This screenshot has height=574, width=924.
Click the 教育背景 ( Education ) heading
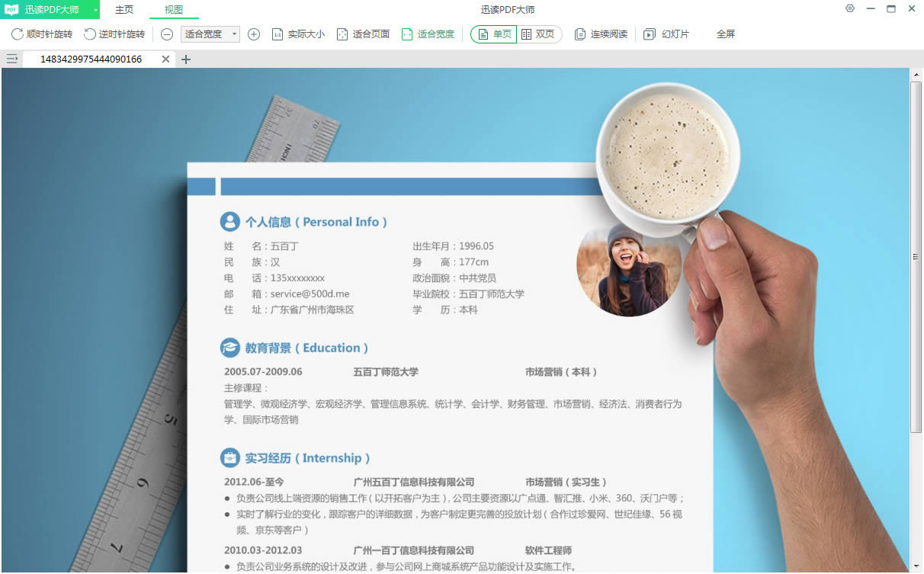(306, 348)
